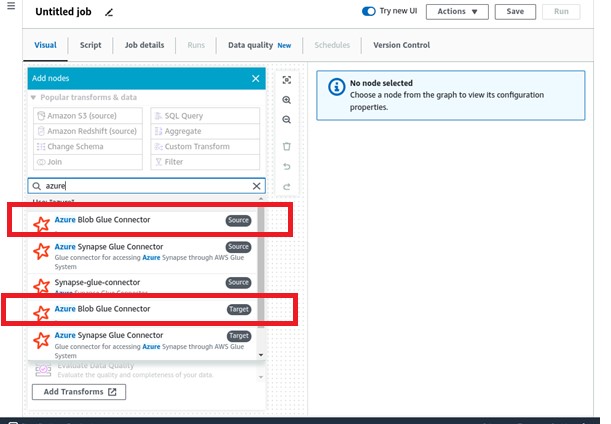Select Azure Blob Glue Connector Source
This screenshot has height=424, width=611.
click(x=143, y=221)
